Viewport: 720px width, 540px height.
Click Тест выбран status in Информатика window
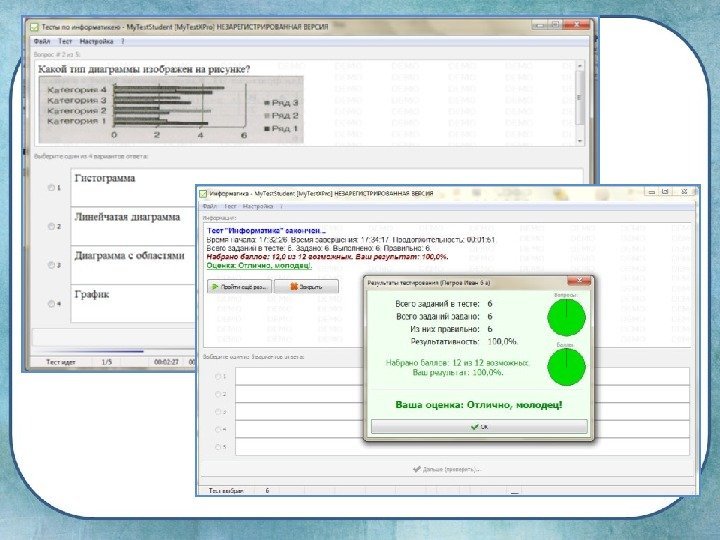click(x=225, y=491)
